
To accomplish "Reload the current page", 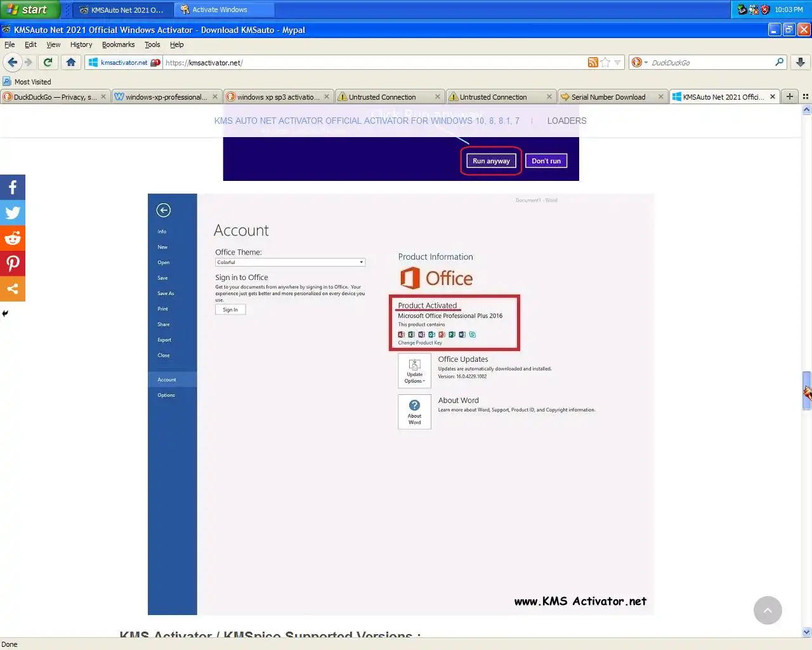I will 48,62.
